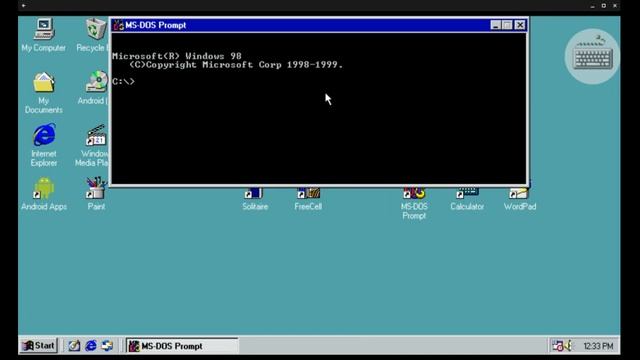Maximize the outer emulator window
This screenshot has width=640, height=360.
[604, 6]
